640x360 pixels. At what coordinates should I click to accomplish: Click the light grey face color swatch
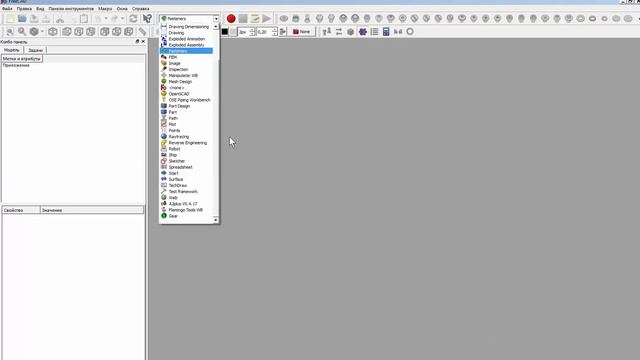(x=233, y=31)
